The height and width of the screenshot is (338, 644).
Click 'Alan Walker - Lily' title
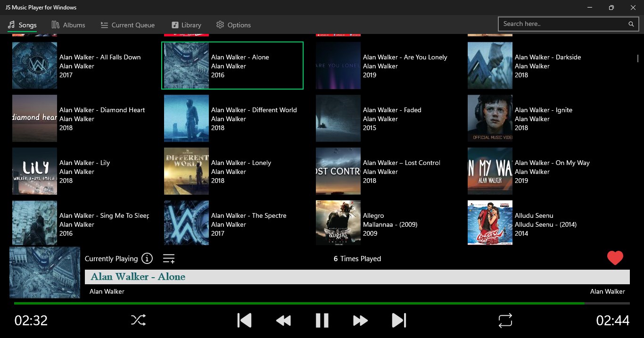coord(84,163)
